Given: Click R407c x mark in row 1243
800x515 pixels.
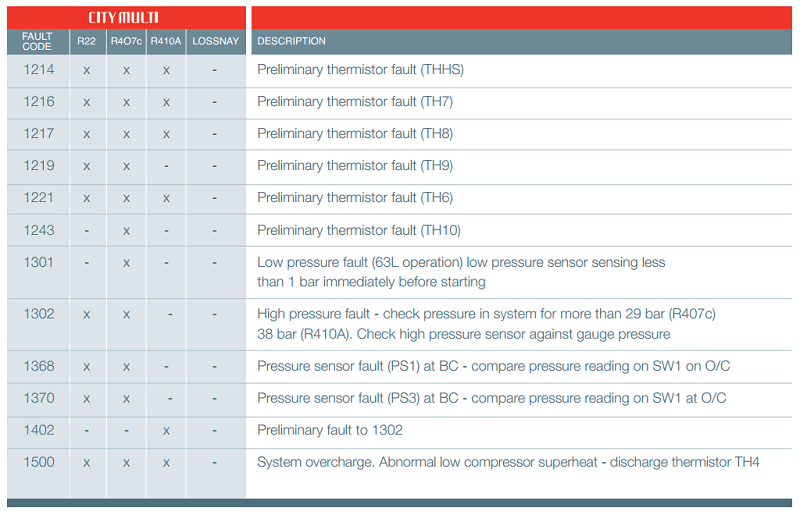Looking at the screenshot, I should [127, 232].
